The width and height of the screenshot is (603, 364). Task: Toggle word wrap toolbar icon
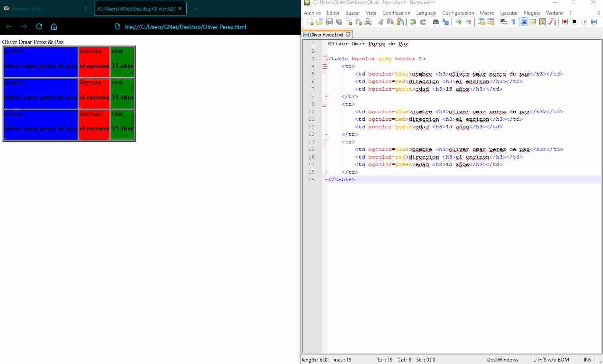click(504, 22)
